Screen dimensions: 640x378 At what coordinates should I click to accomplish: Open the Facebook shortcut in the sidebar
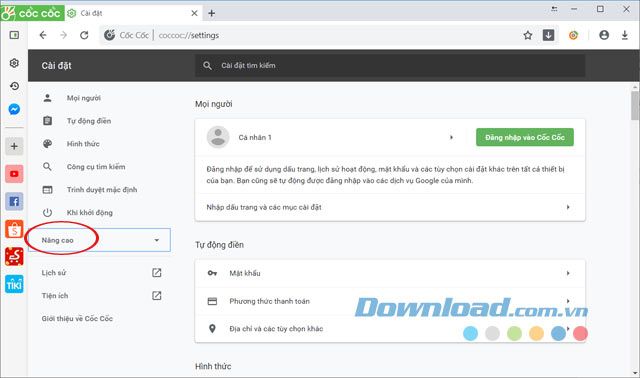click(x=14, y=201)
